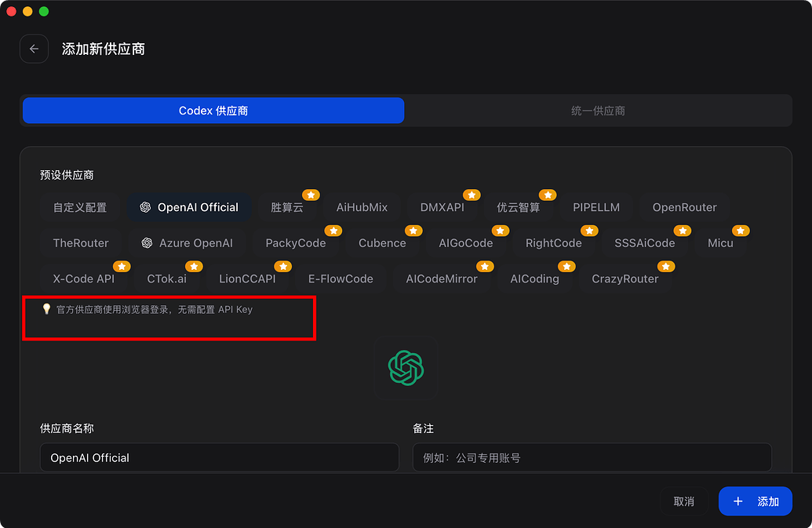Click the OpenAI logo on OpenAI Official chip
The image size is (812, 528).
tap(145, 207)
